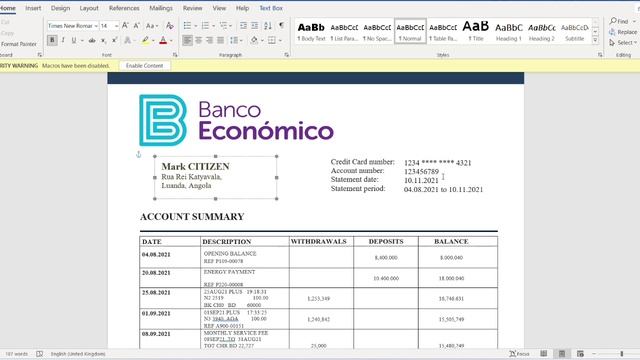This screenshot has height=360, width=640.
Task: Switch to Read Mode view
Action: click(x=543, y=353)
